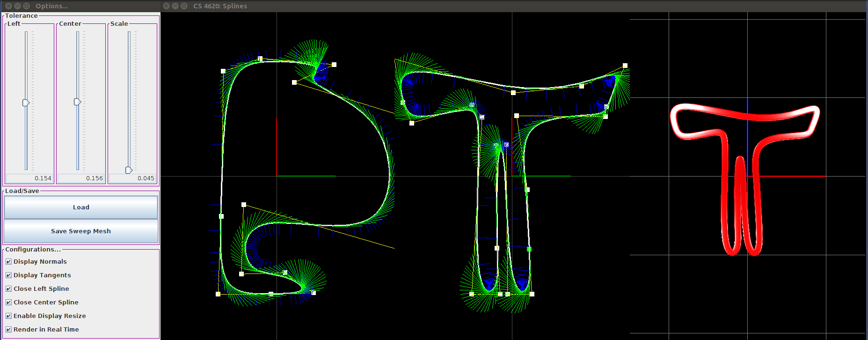The image size is (868, 340).
Task: Select the green control point on the T spline
Action: click(529, 249)
